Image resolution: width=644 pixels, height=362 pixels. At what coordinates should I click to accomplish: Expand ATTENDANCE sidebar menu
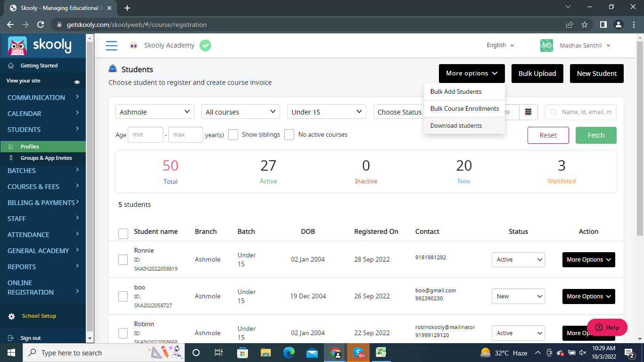click(x=43, y=235)
